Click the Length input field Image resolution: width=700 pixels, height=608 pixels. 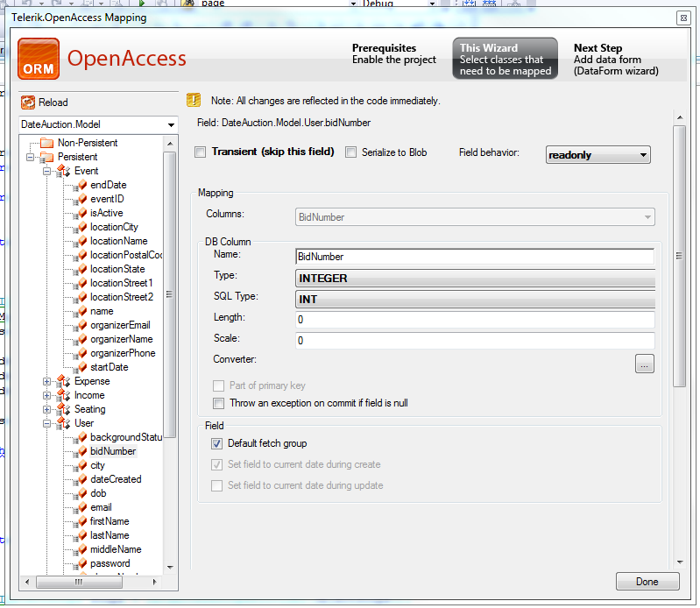click(475, 320)
